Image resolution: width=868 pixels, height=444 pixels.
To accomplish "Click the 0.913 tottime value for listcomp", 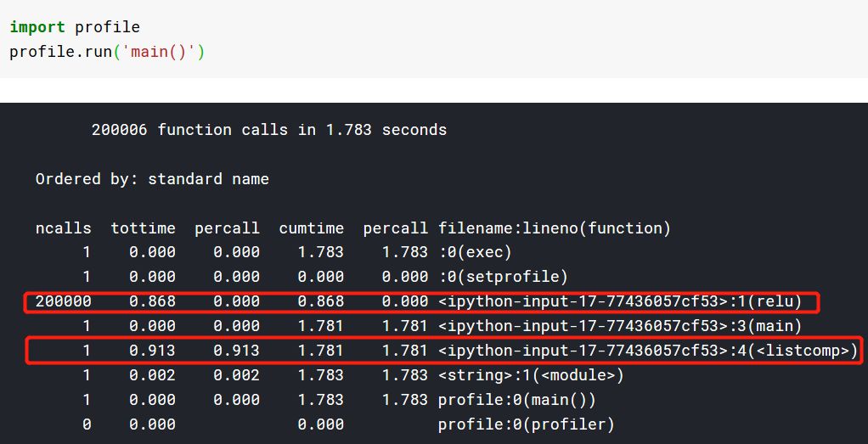I will (153, 351).
